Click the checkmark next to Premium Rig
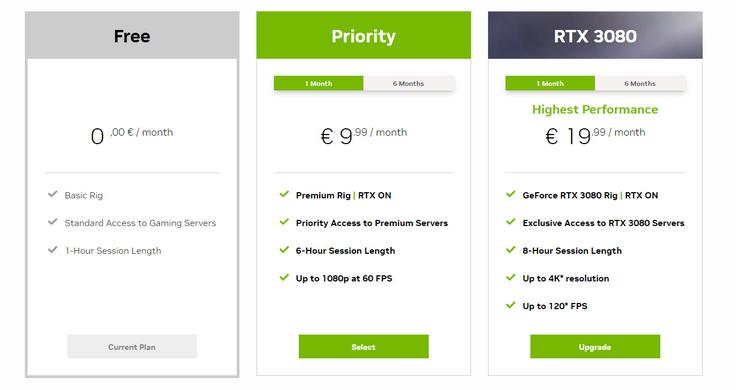Image resolution: width=736 pixels, height=390 pixels. (x=284, y=194)
